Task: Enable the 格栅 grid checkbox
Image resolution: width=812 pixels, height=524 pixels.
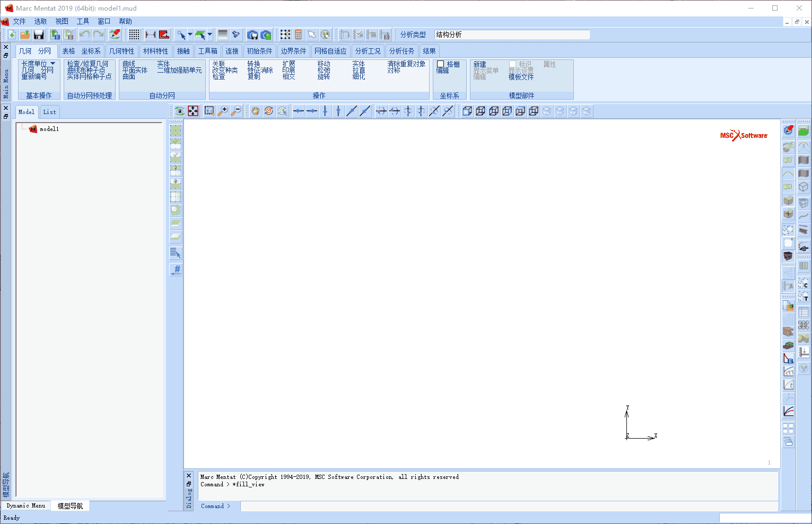Action: click(x=440, y=64)
